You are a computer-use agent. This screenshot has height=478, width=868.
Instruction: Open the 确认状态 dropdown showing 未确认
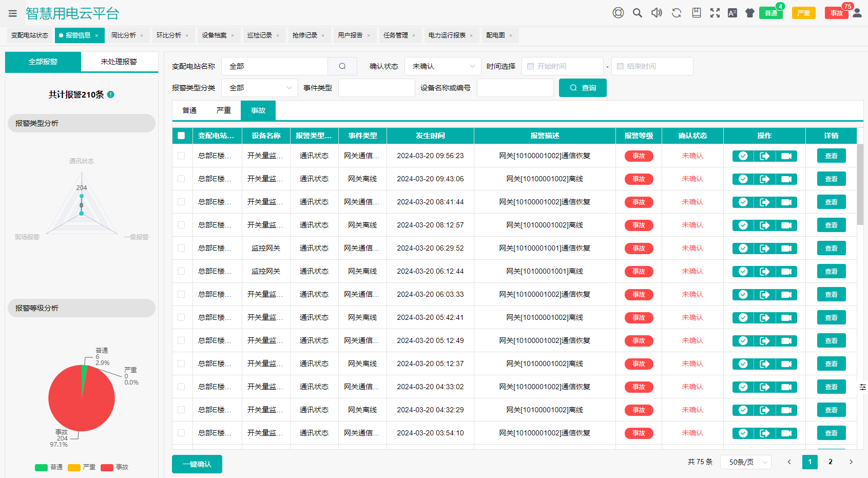point(443,66)
